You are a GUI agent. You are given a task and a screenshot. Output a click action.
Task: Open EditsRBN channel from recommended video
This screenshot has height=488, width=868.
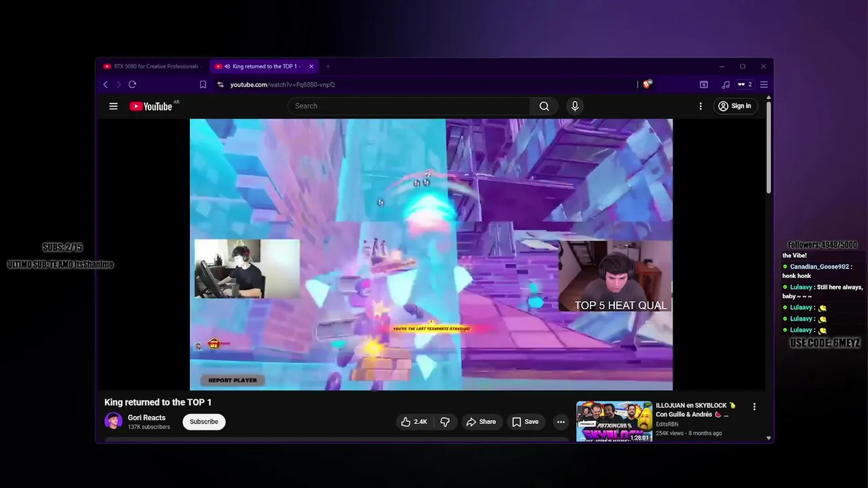click(667, 424)
